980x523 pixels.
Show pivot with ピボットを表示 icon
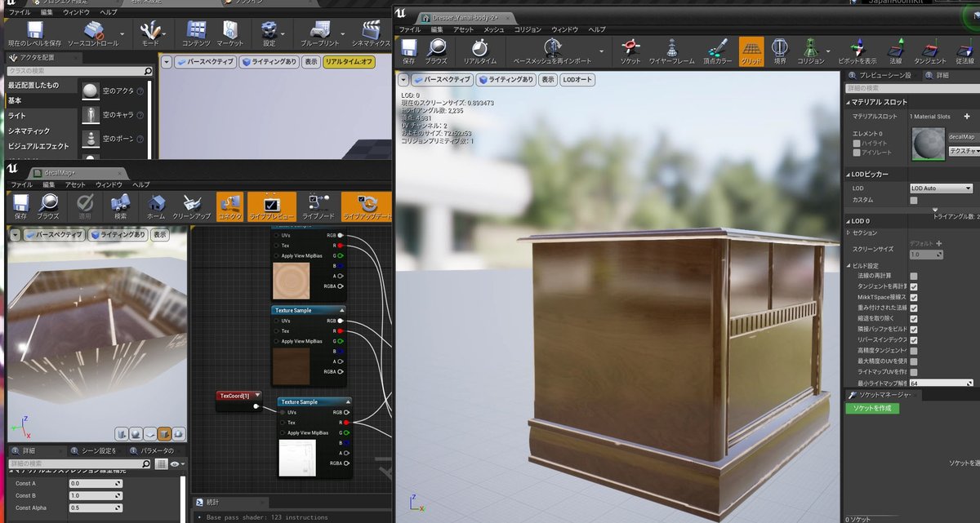(x=857, y=47)
